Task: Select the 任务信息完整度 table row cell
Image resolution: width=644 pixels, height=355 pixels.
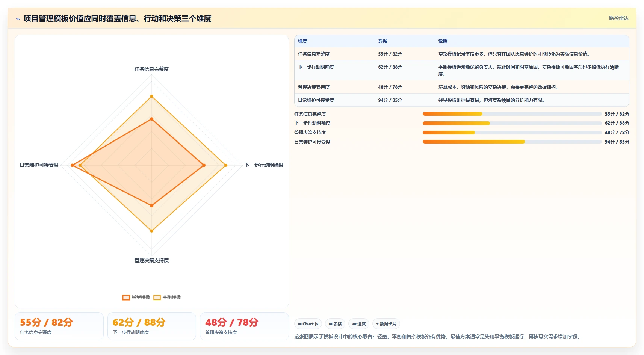Action: coord(314,54)
